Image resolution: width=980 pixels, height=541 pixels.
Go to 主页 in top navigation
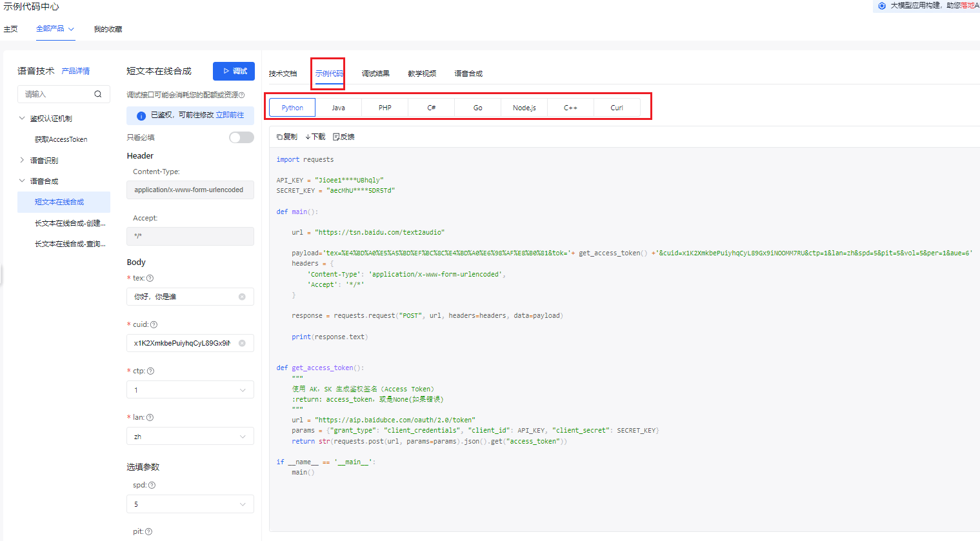(x=11, y=29)
